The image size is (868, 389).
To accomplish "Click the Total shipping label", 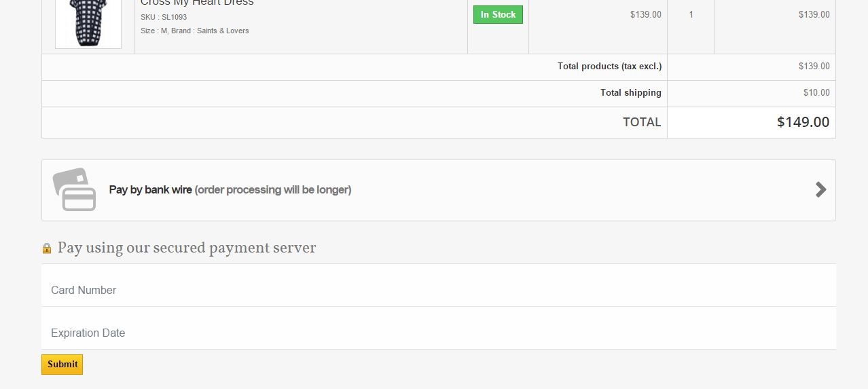I will (630, 93).
